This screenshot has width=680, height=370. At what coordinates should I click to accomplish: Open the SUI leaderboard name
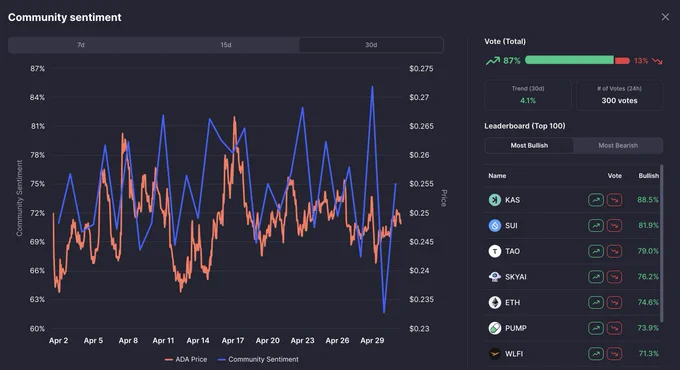(x=511, y=226)
